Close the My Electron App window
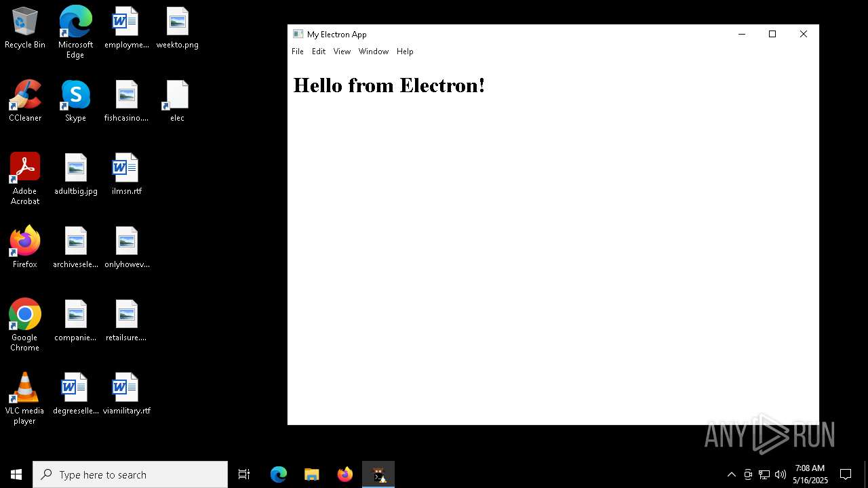The image size is (868, 488). [x=804, y=34]
